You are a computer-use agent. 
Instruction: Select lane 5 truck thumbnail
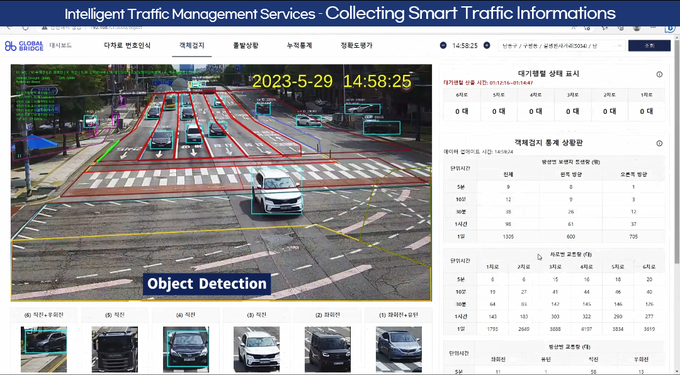point(115,349)
